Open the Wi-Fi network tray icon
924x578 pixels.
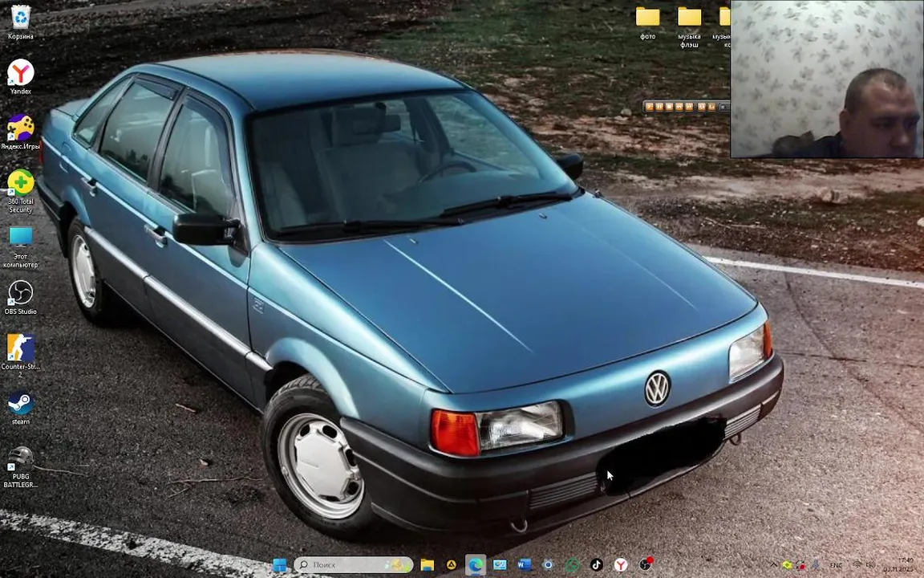[x=857, y=564]
